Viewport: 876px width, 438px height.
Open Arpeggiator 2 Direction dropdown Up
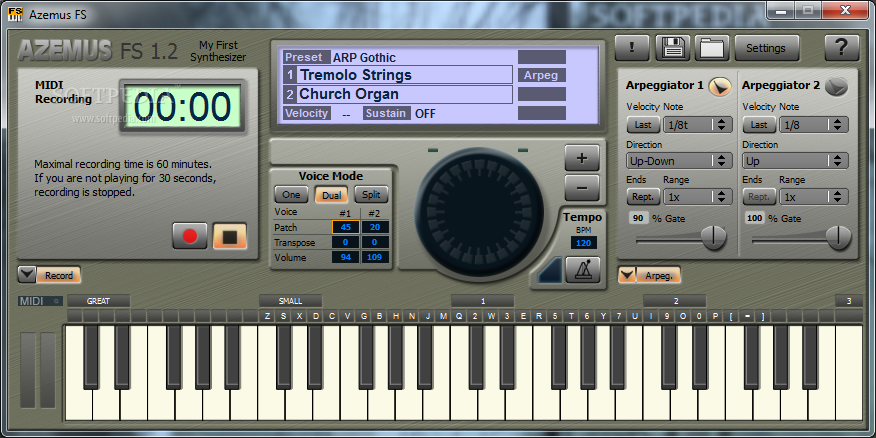point(795,161)
